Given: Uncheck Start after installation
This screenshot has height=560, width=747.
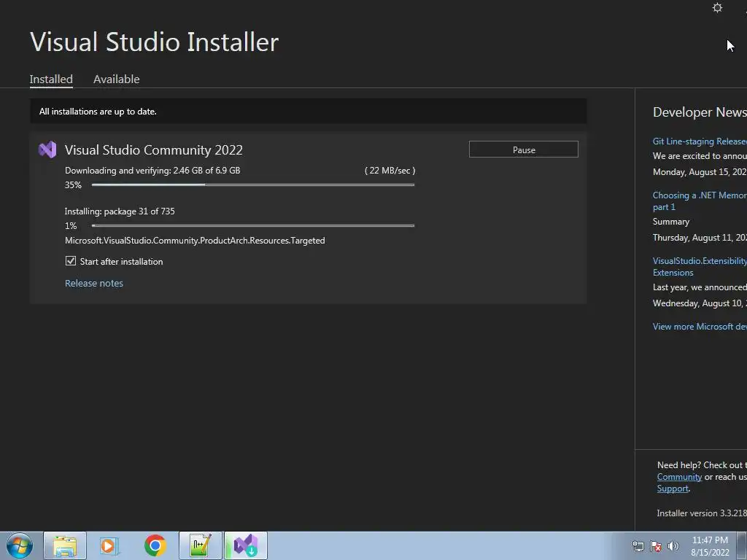Looking at the screenshot, I should (71, 261).
